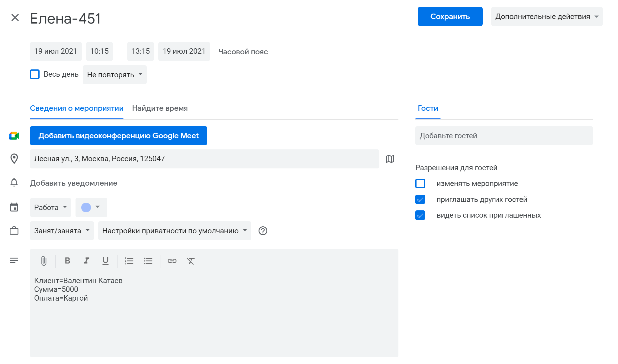Select the start date 19 июл 2021

pos(56,51)
